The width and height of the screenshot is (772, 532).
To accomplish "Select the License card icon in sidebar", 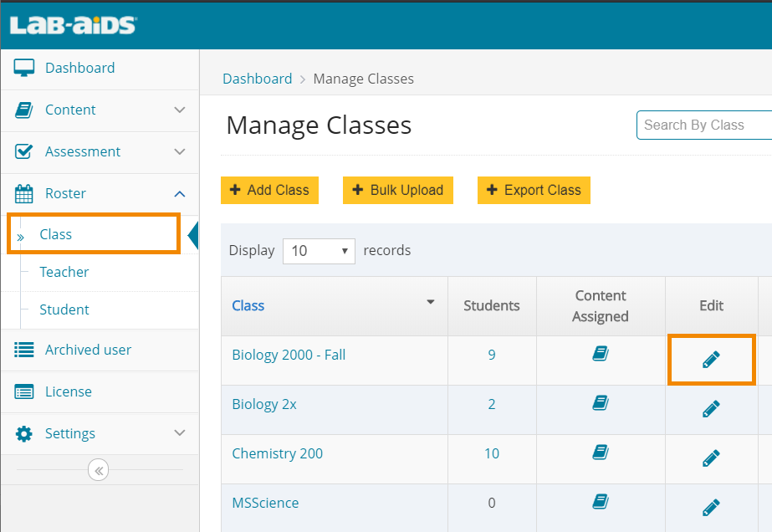I will click(23, 391).
